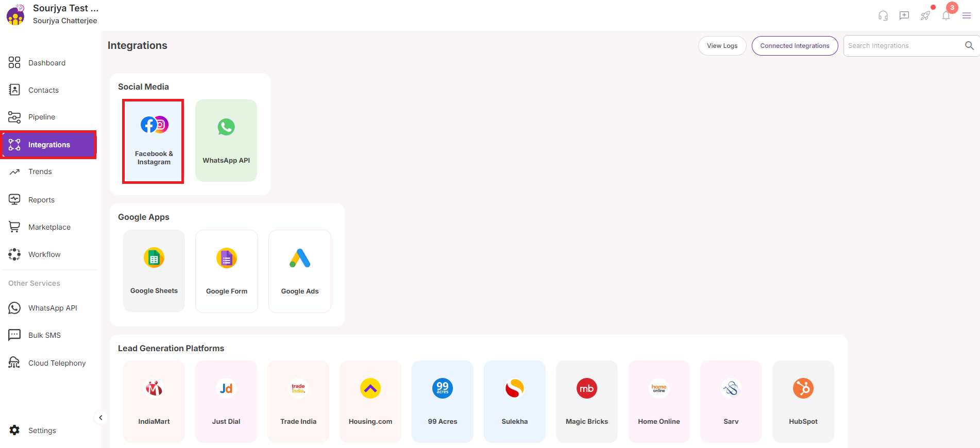Viewport: 980px width, 448px height.
Task: Open the HubSpot integration
Action: coord(803,401)
